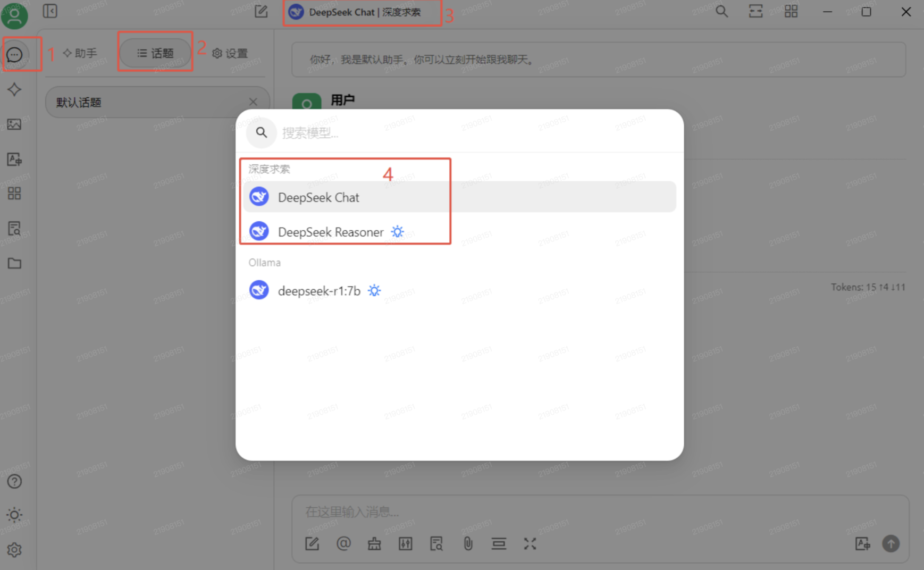Click the Tokens: 15 counter text
Screen dimensions: 924x570
(868, 287)
